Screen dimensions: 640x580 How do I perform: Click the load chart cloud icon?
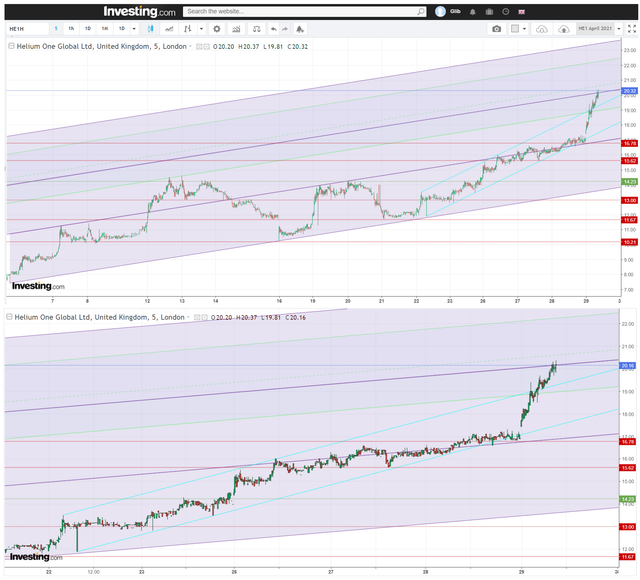[x=542, y=29]
